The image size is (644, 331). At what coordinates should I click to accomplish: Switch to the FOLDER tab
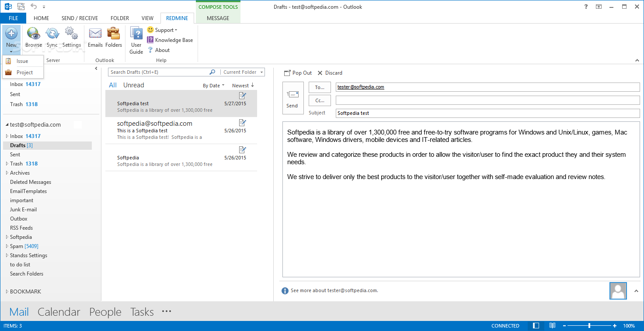click(x=120, y=18)
